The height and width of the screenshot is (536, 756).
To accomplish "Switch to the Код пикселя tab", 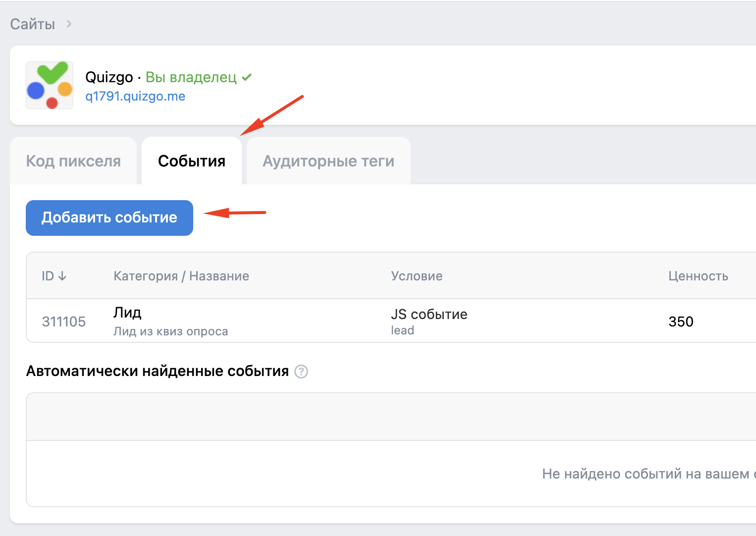I will click(73, 161).
